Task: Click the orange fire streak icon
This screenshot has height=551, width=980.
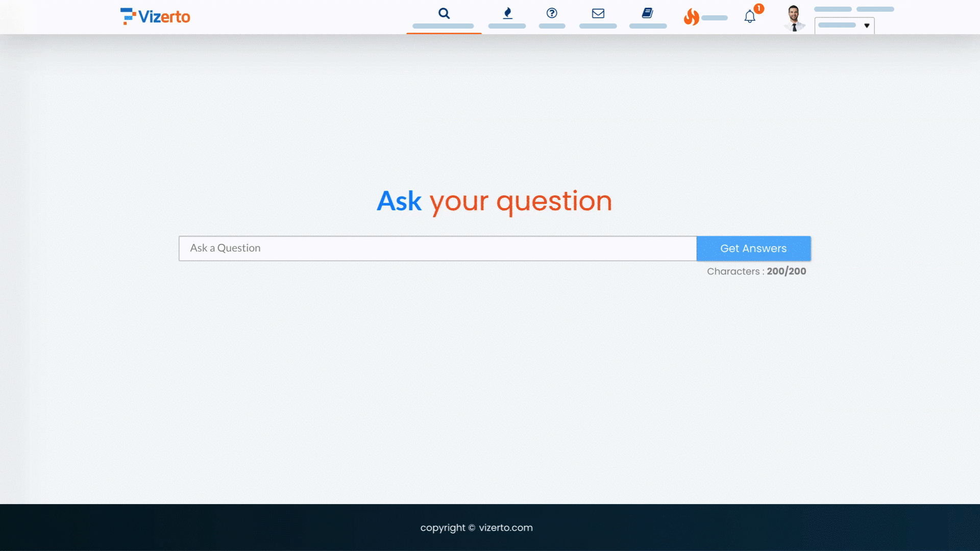Action: 691,17
